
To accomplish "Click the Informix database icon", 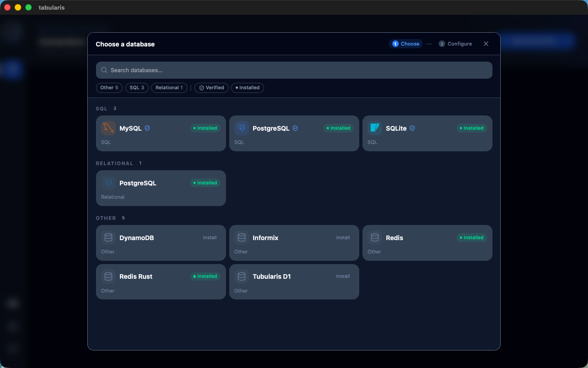I will click(x=242, y=237).
